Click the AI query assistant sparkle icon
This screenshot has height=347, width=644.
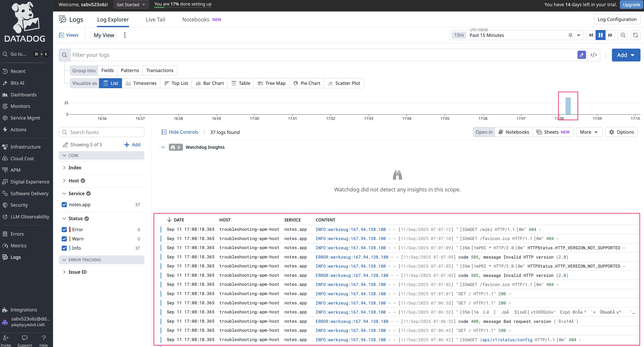point(581,55)
